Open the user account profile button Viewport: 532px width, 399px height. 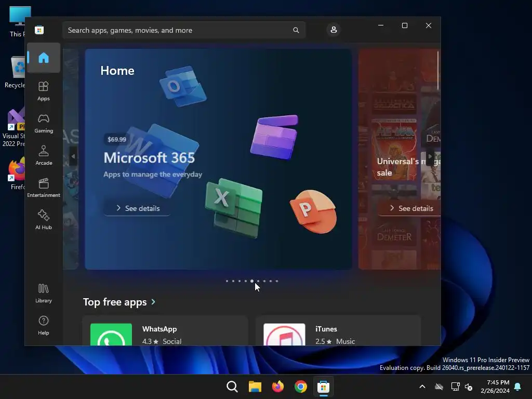pyautogui.click(x=334, y=30)
